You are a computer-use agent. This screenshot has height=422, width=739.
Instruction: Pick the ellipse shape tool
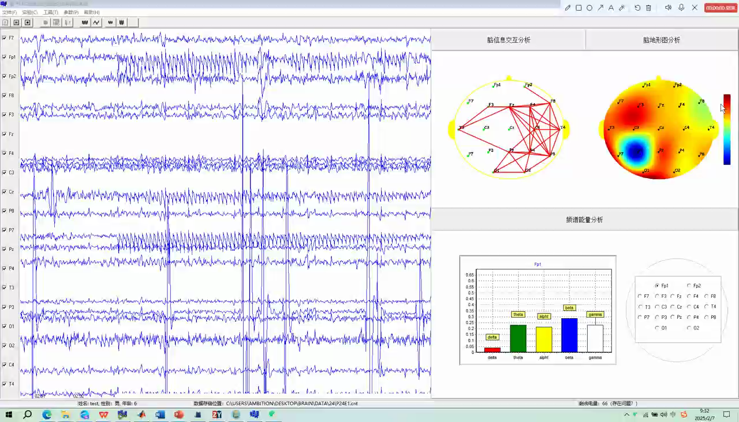pyautogui.click(x=590, y=8)
